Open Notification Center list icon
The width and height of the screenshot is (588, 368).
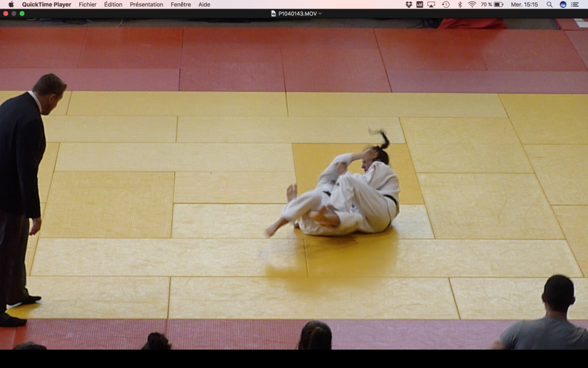click(x=575, y=5)
